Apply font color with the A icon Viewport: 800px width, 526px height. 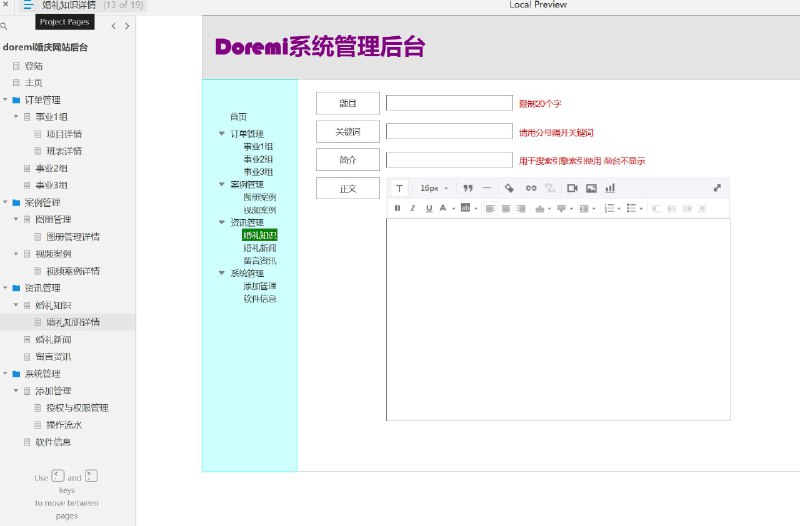pos(443,208)
